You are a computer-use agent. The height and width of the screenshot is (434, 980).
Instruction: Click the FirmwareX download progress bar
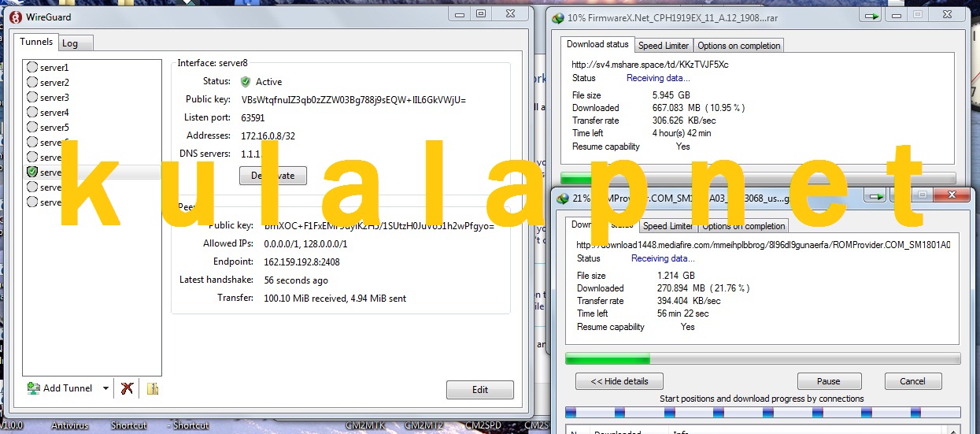tap(758, 178)
